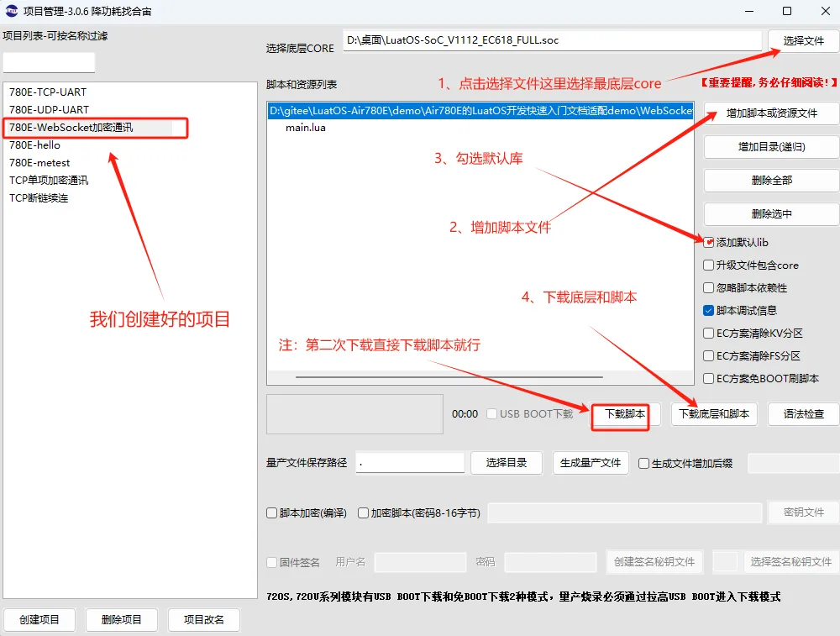Click 选择文件 button to choose core
This screenshot has width=840, height=636.
pos(804,40)
